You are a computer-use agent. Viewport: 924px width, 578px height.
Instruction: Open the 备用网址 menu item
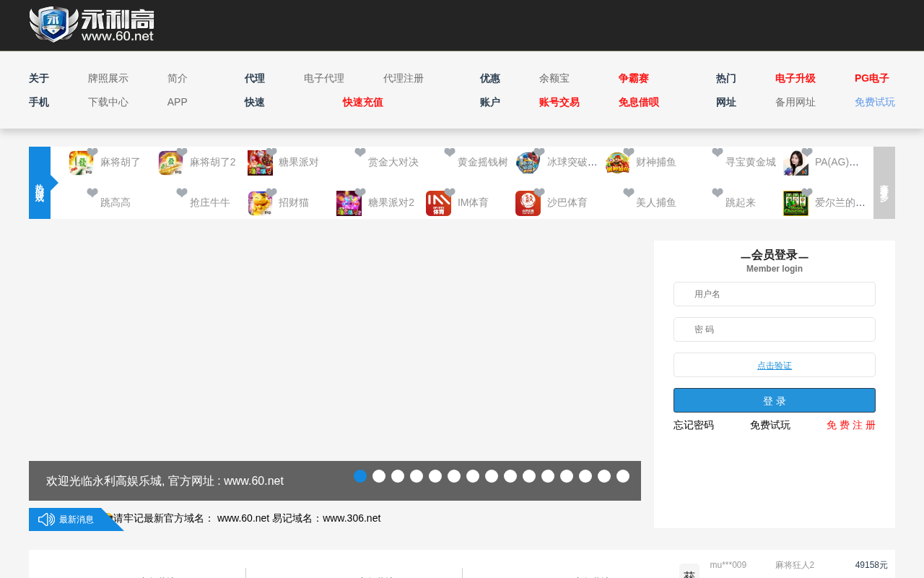pos(796,103)
